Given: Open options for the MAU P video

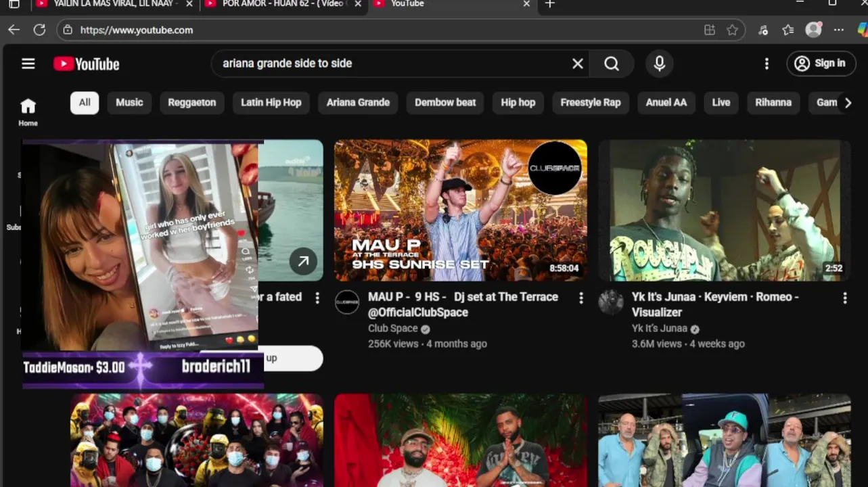Looking at the screenshot, I should [x=580, y=298].
